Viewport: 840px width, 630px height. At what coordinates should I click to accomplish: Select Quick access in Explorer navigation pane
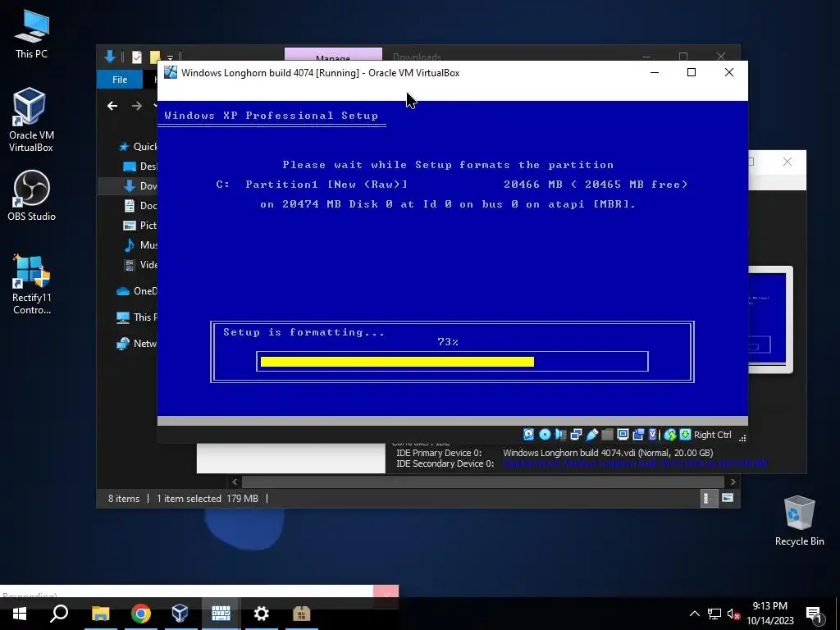tap(138, 147)
